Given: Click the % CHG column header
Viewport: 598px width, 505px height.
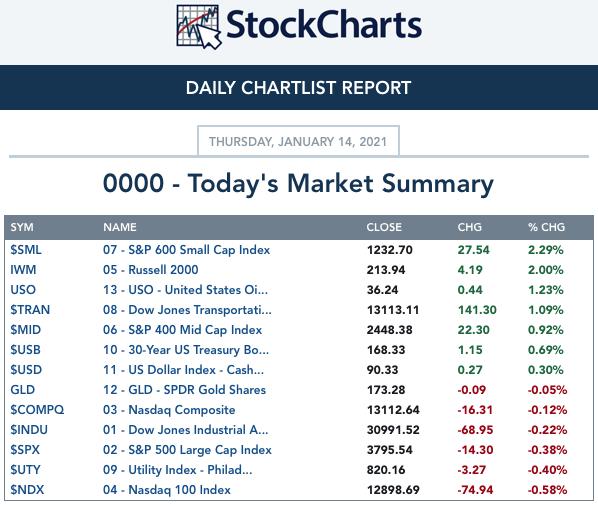Looking at the screenshot, I should 546,227.
